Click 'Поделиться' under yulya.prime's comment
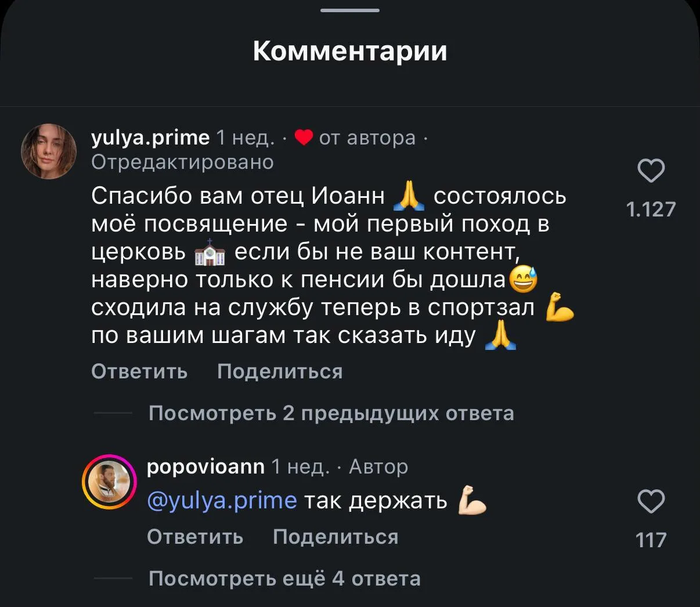This screenshot has width=700, height=607. (x=280, y=371)
